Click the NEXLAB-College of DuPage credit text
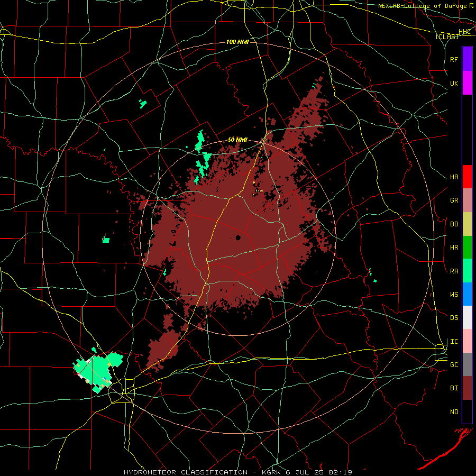The image size is (476, 476). tap(423, 6)
